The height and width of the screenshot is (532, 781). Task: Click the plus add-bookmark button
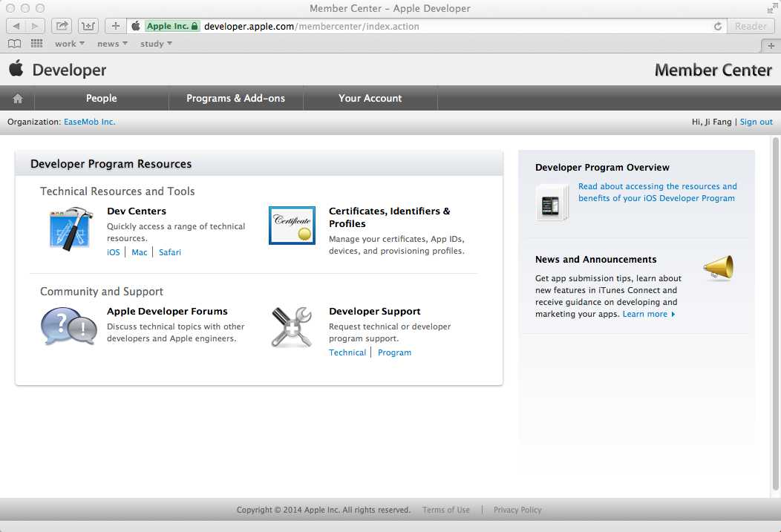pyautogui.click(x=116, y=26)
